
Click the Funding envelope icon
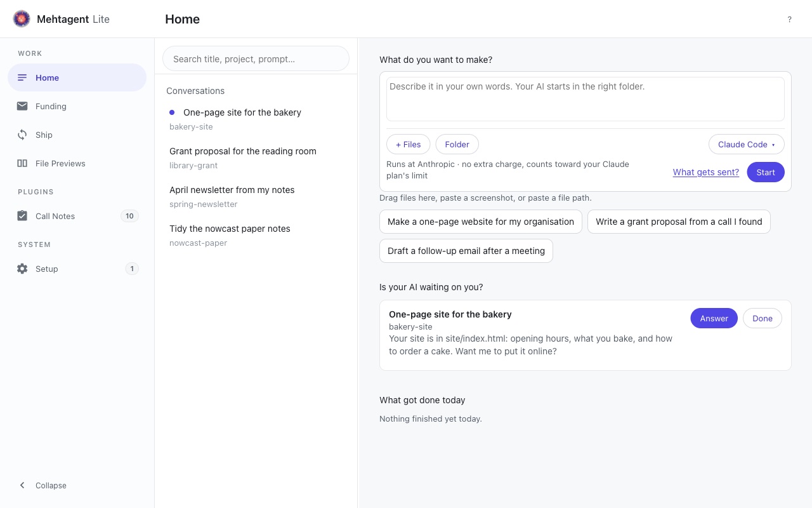[22, 106]
